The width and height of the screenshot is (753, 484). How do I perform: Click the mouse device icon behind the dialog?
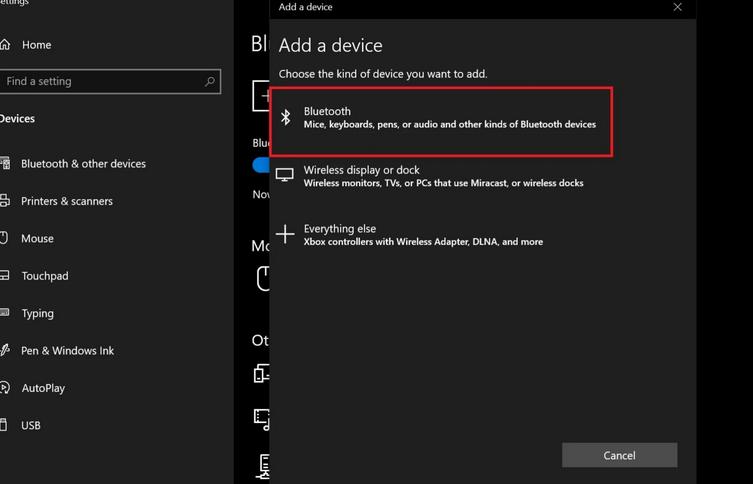click(263, 278)
